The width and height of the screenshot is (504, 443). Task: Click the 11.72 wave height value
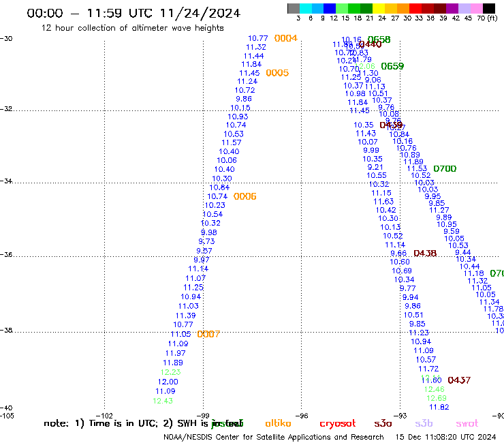(x=428, y=369)
